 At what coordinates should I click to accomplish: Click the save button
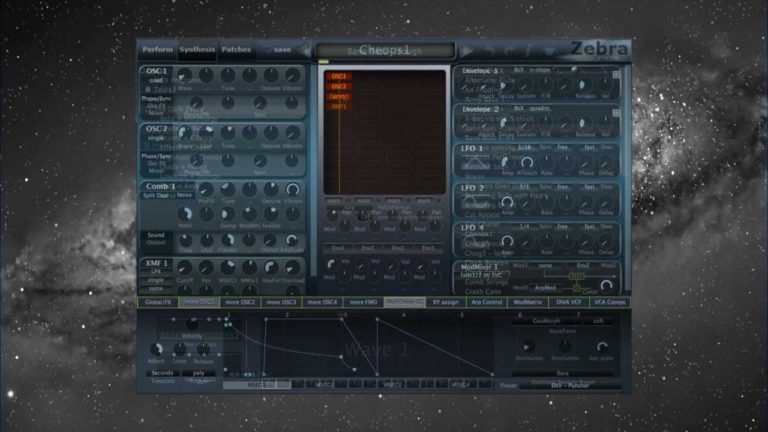point(278,49)
